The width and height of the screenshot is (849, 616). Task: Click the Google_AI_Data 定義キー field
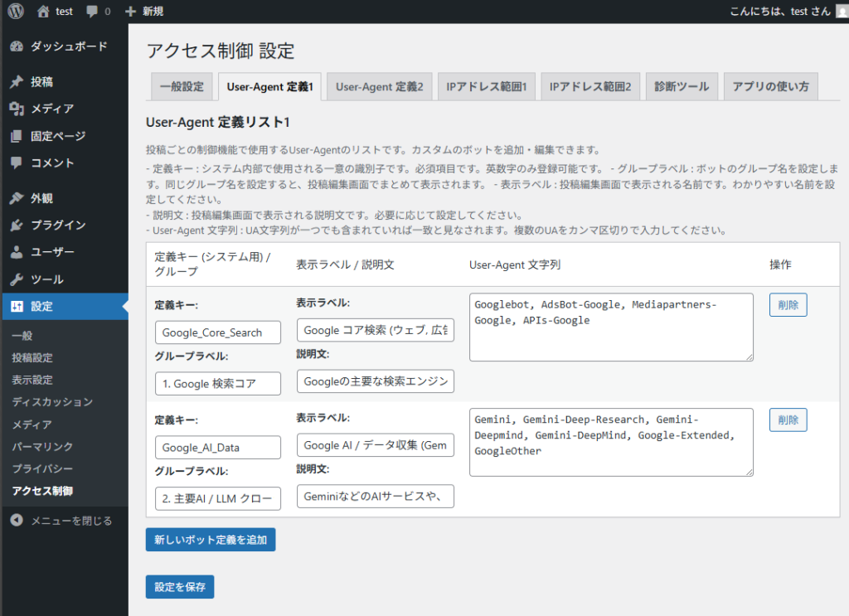pyautogui.click(x=218, y=448)
